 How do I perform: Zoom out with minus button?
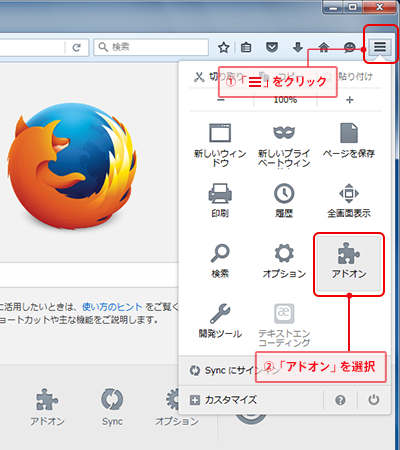pos(221,100)
